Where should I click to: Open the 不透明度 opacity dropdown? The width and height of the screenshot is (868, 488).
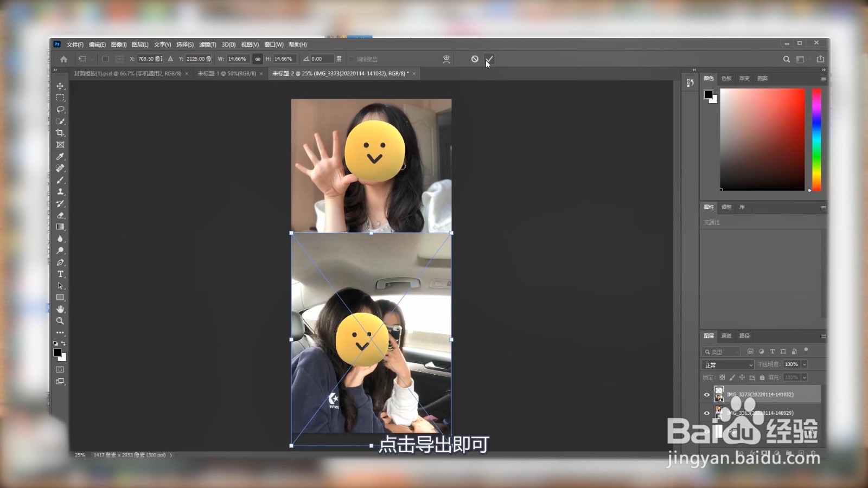tap(803, 365)
